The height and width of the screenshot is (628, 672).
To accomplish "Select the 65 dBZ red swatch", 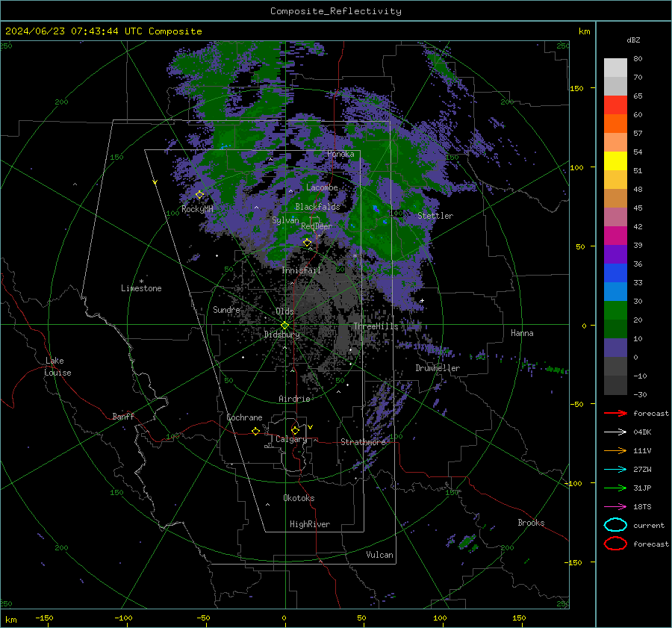I will 615,105.
